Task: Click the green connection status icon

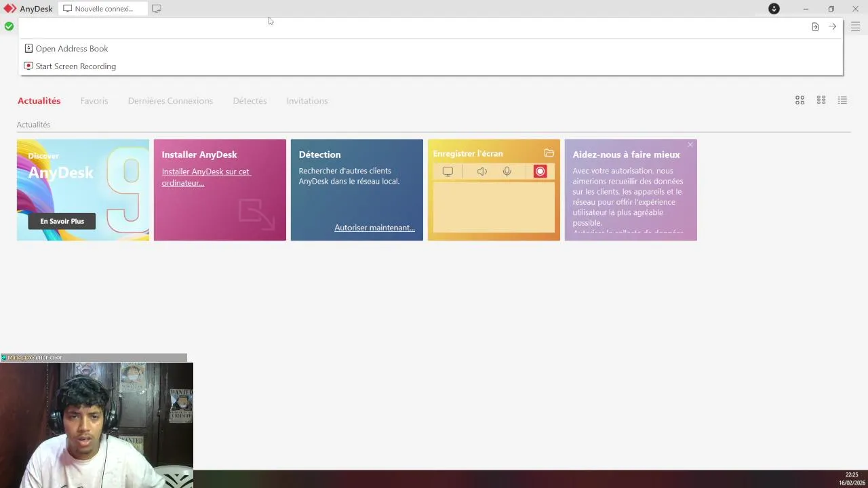Action: click(x=9, y=26)
